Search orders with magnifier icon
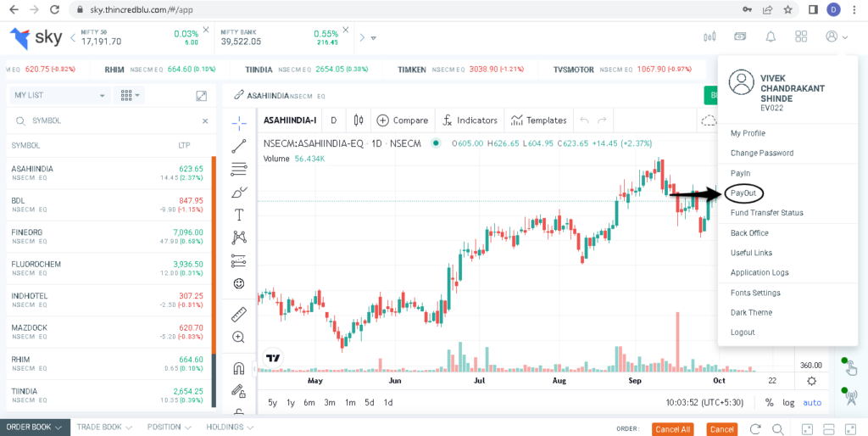Viewport: 868px width, 436px height. point(778,429)
